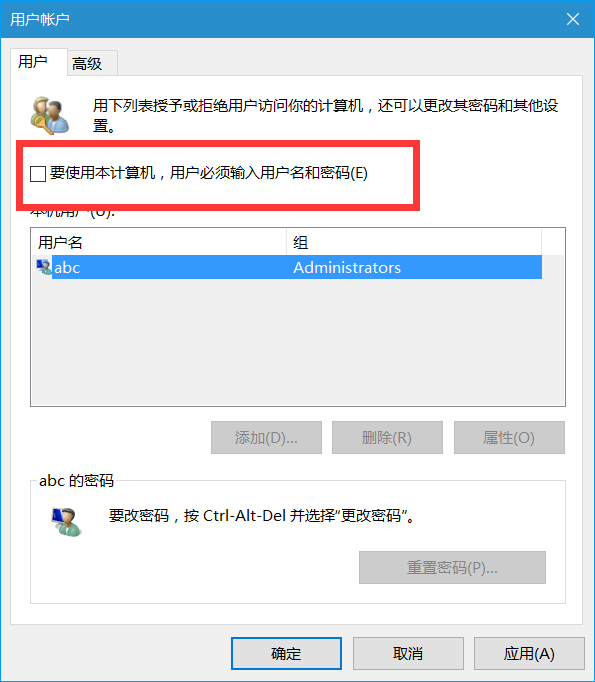
Task: Close the 用户帐户 dialog
Action: [573, 19]
